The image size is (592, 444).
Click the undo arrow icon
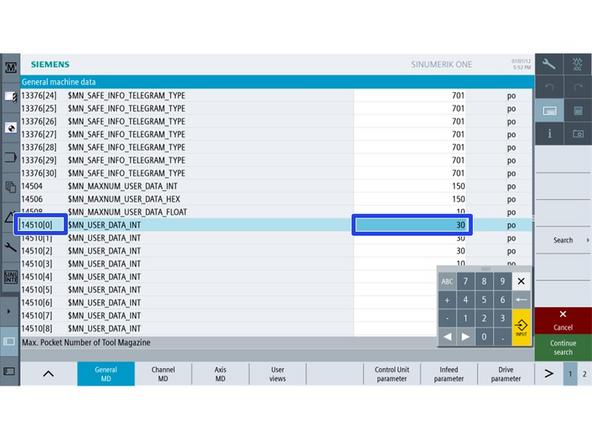(549, 87)
